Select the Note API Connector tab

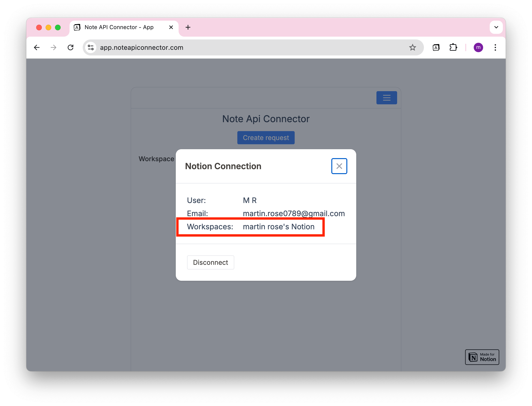click(x=118, y=27)
